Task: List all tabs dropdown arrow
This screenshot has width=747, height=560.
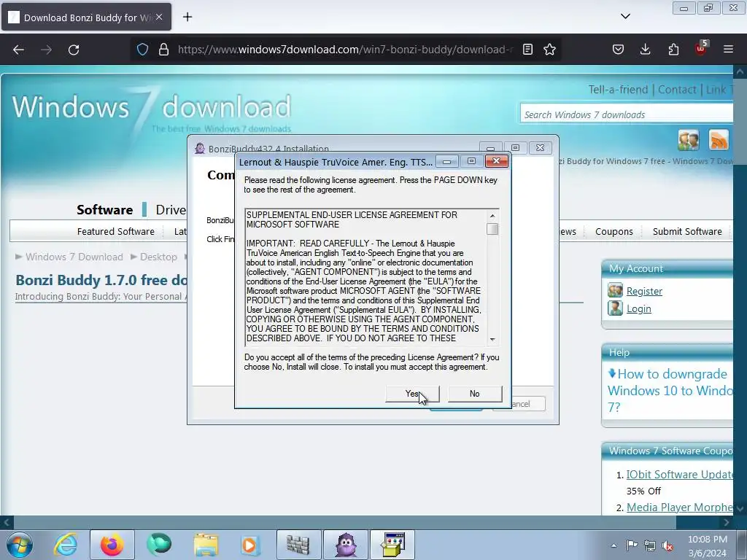Action: [625, 16]
